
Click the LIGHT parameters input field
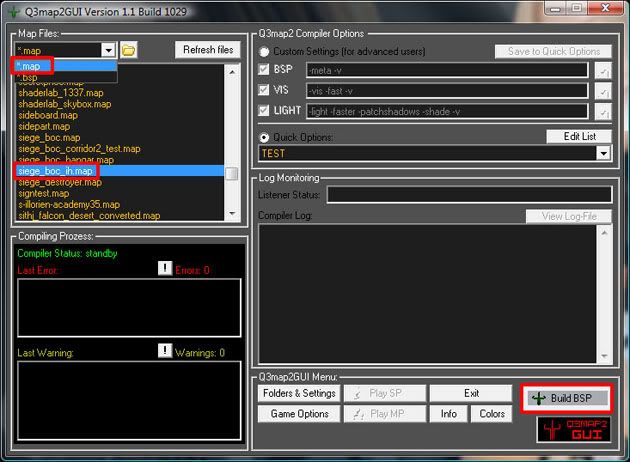[447, 112]
